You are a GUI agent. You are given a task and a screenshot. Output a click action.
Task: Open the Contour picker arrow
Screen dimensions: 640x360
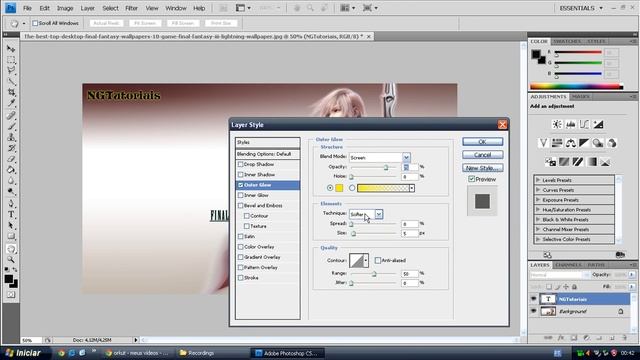pyautogui.click(x=366, y=260)
